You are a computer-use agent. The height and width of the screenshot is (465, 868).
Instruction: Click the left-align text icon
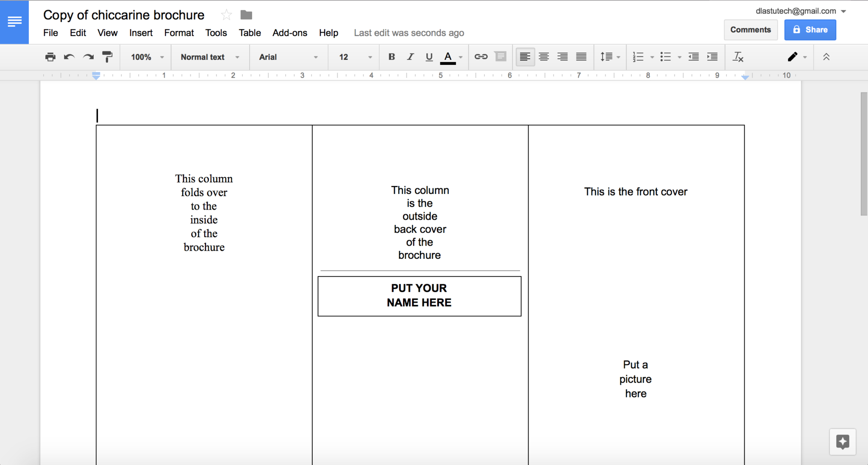pos(524,57)
